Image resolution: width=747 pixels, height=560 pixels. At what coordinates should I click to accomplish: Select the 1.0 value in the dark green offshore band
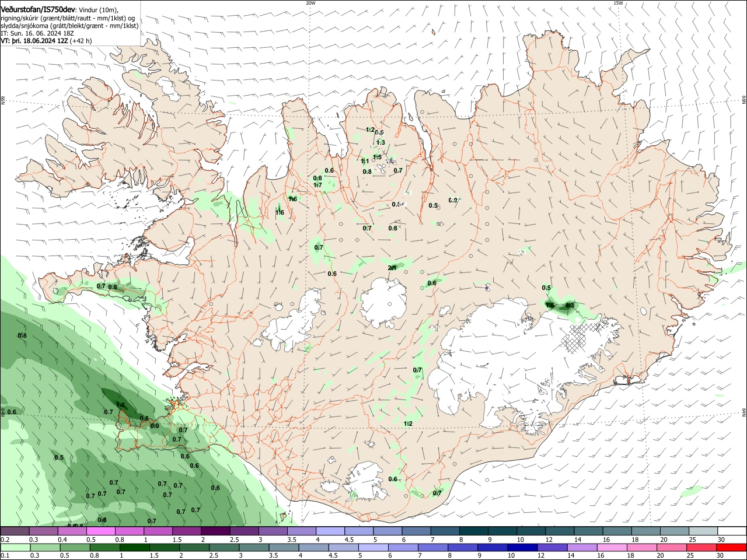120,405
